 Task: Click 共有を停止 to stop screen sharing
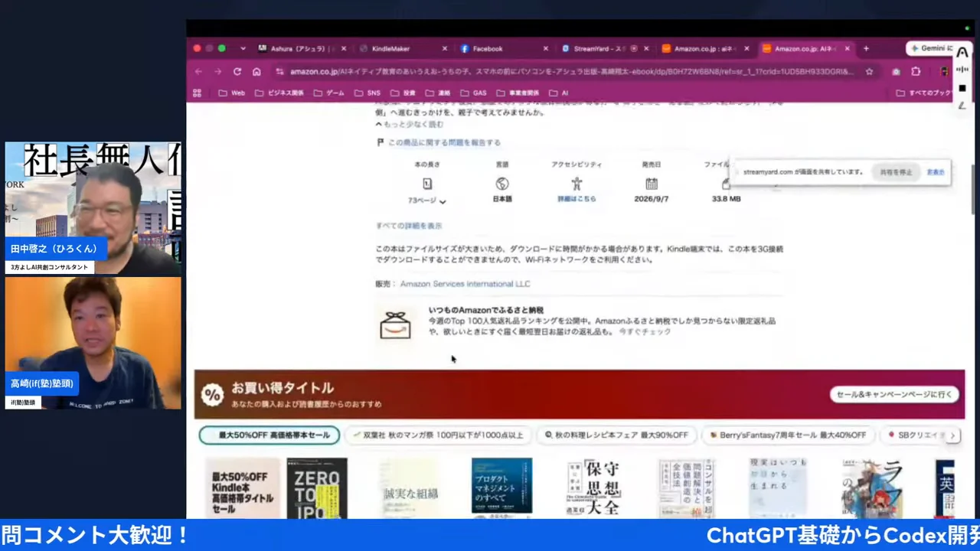896,172
